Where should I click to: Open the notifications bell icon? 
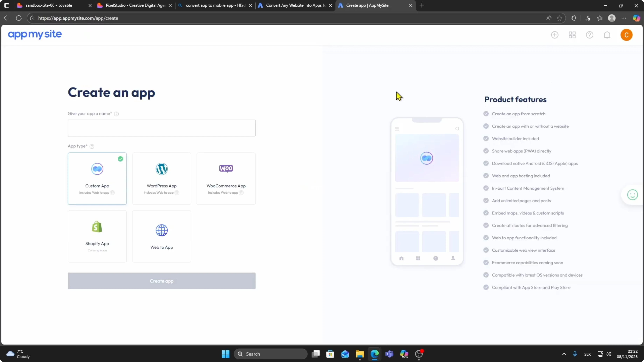coord(607,35)
